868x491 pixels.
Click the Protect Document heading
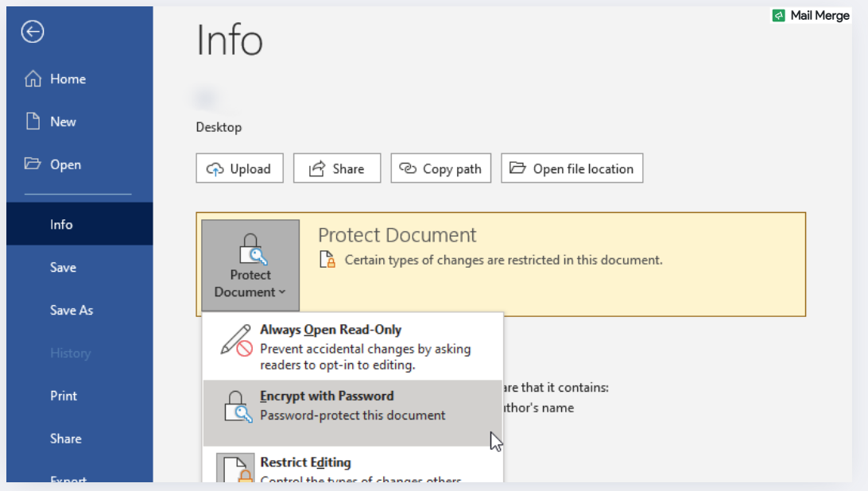pos(397,235)
